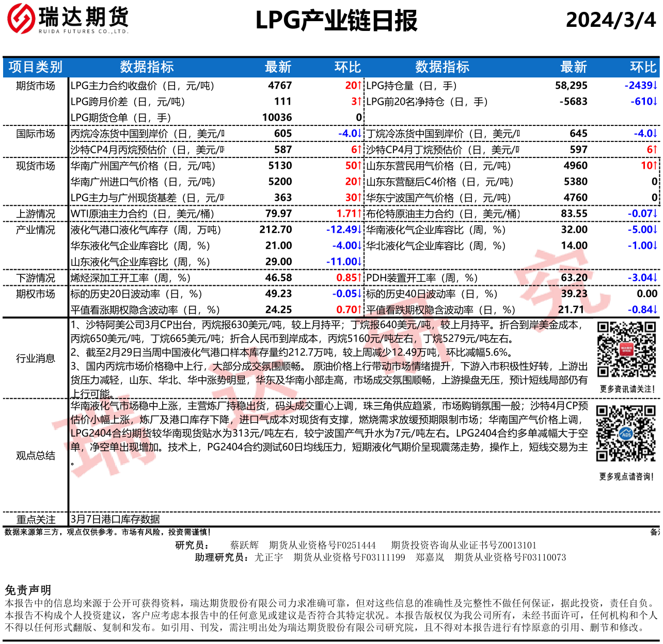Select the LPG主力合约收盘价 value 4767
Screen dimensions: 663x644
(280, 86)
